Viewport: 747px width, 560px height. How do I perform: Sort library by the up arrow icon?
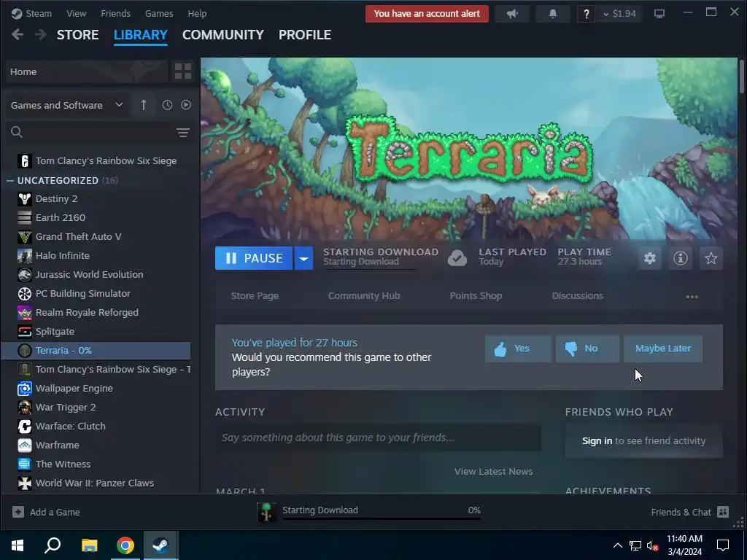click(144, 105)
